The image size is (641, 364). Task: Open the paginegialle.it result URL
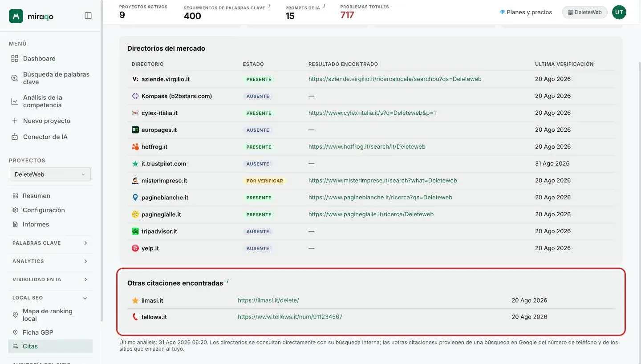pos(371,214)
